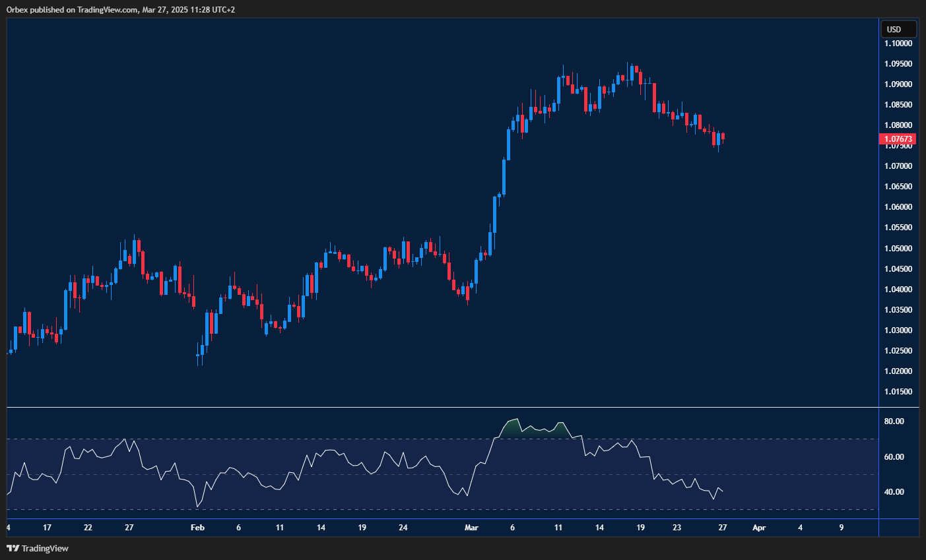Click the TradingView logo icon

pos(13,548)
